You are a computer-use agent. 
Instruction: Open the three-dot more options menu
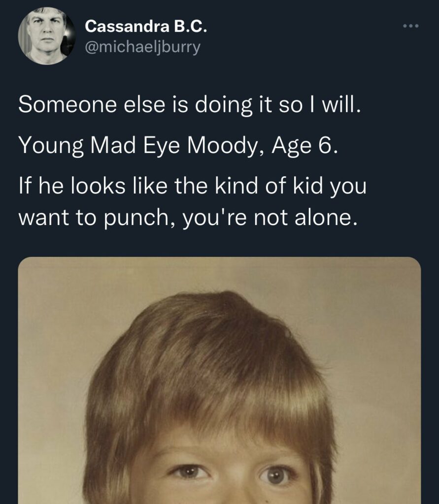[410, 26]
